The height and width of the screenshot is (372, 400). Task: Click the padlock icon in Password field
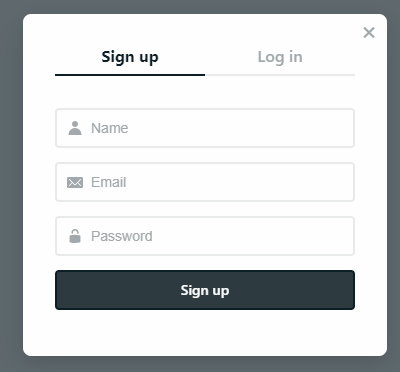75,236
